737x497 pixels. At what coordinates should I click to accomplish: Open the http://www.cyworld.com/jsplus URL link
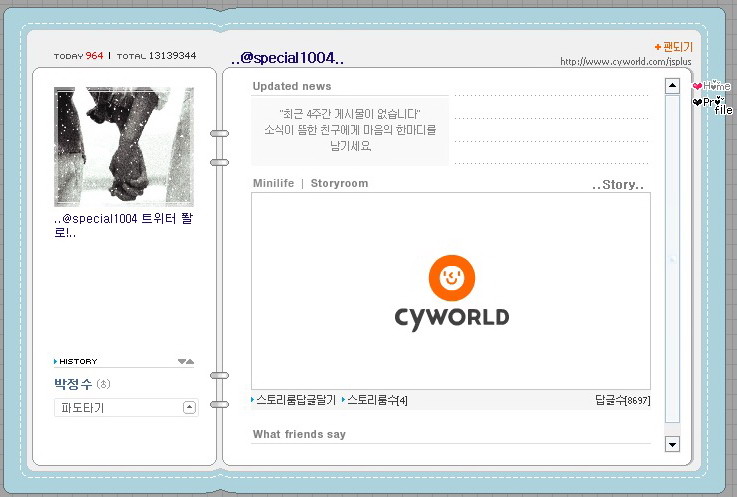(626, 62)
